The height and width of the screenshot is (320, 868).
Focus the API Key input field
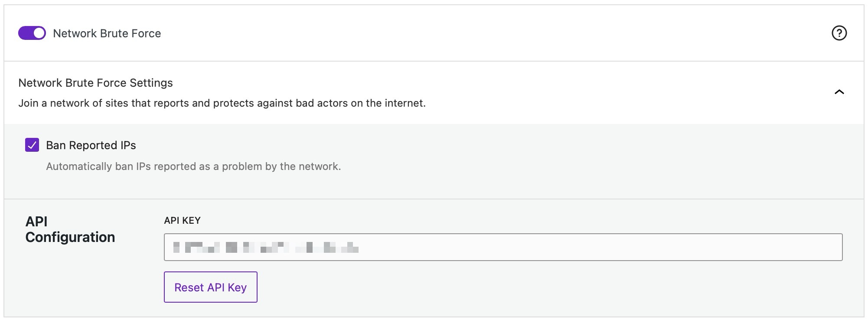pyautogui.click(x=503, y=247)
